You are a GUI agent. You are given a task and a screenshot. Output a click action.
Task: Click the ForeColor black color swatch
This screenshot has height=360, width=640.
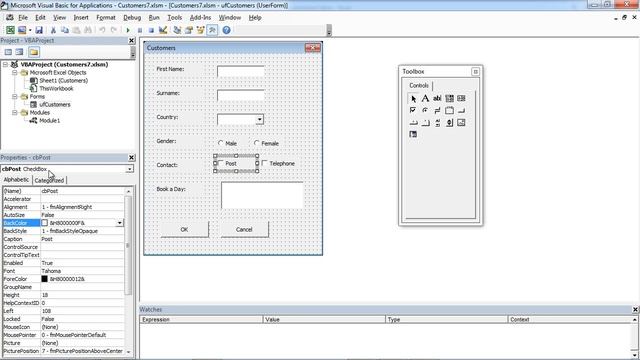[x=44, y=279]
